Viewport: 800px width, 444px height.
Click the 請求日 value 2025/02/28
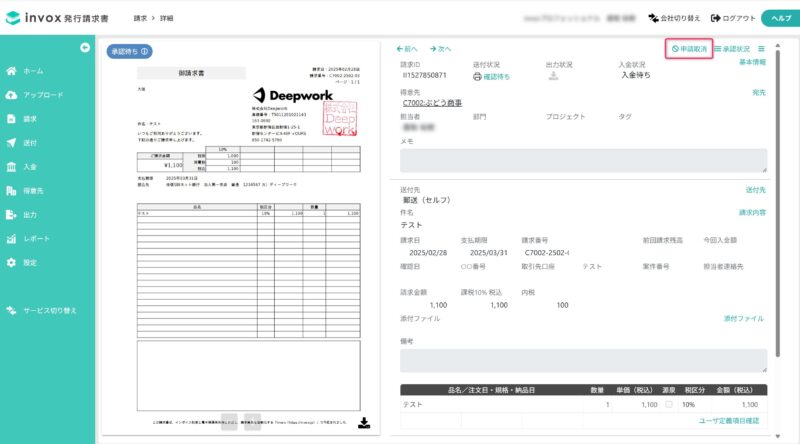[x=428, y=253]
